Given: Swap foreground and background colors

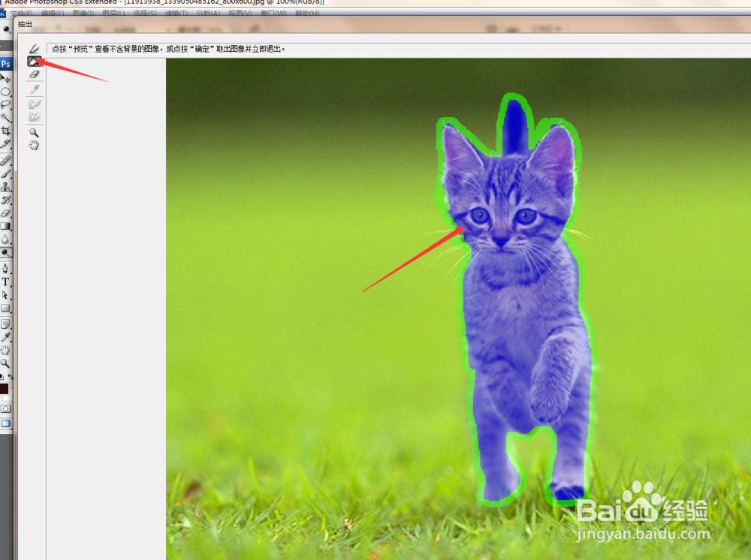Looking at the screenshot, I should (x=10, y=377).
